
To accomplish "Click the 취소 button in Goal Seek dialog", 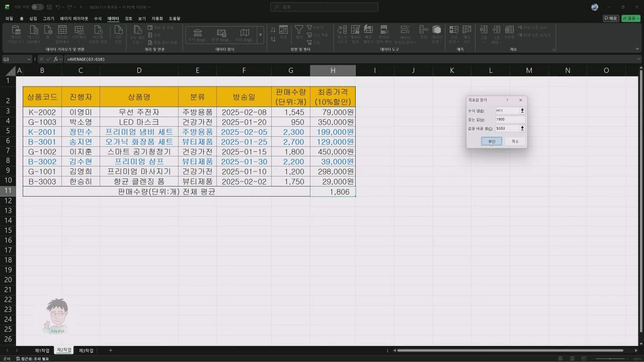I will tap(515, 142).
